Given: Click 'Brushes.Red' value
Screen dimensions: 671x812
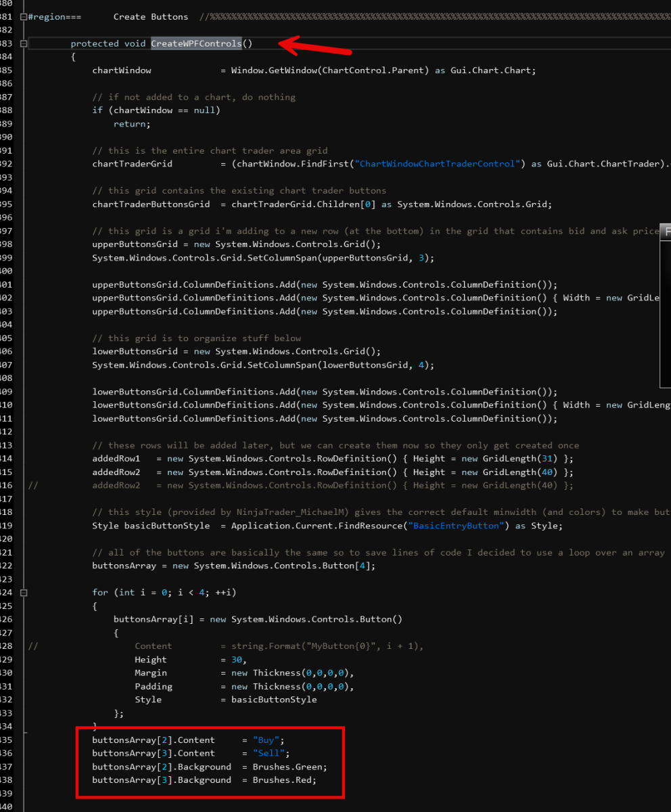Looking at the screenshot, I should coord(281,780).
